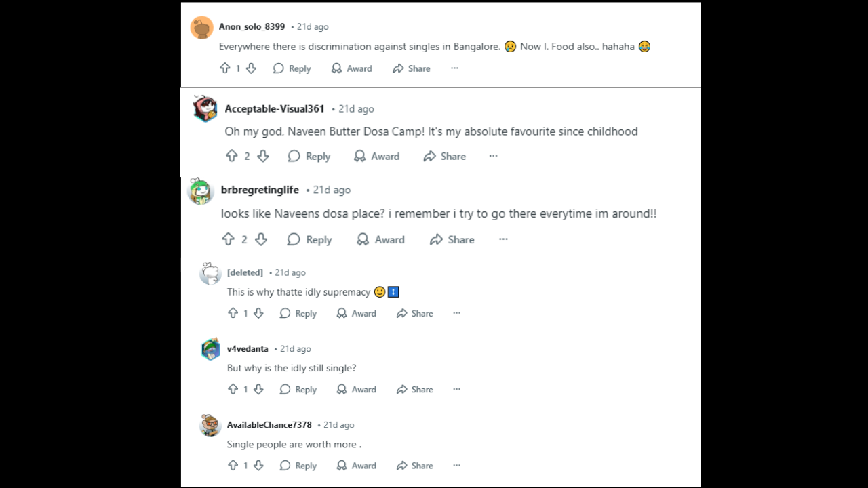Open more options on v4vedanta's comment
Image resolution: width=868 pixels, height=488 pixels.
456,389
